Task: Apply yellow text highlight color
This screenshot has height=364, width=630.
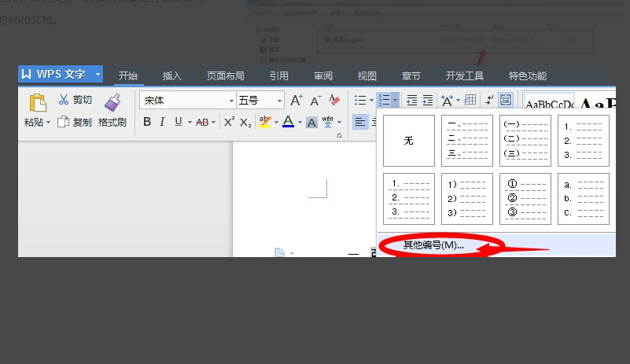Action: pos(265,122)
